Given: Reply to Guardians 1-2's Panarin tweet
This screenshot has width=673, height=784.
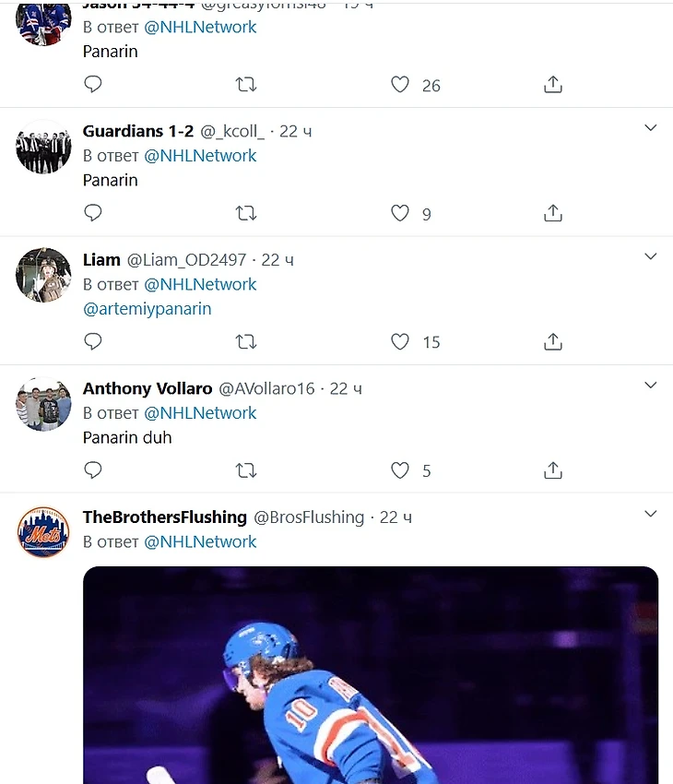Looking at the screenshot, I should tap(92, 213).
